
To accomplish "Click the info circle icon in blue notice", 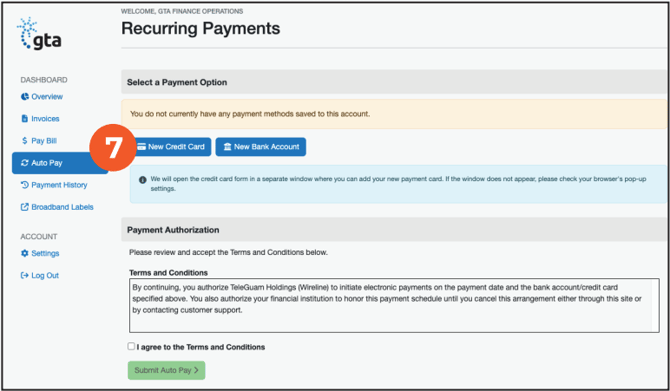I will (143, 179).
